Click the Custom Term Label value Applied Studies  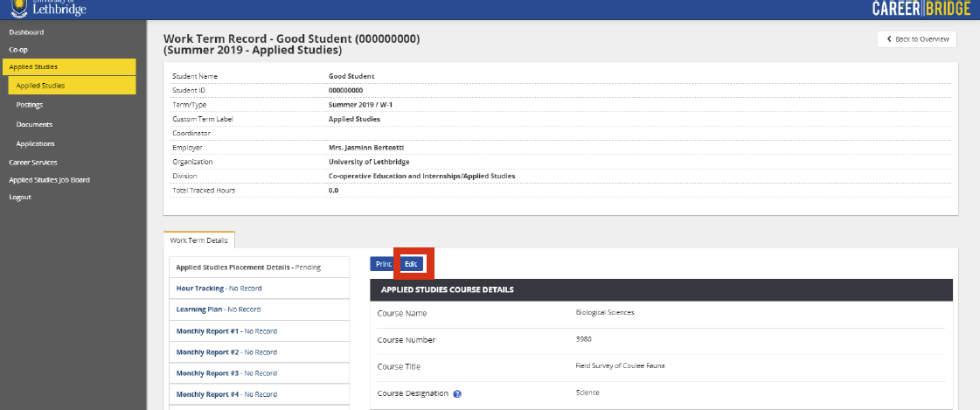tap(354, 119)
